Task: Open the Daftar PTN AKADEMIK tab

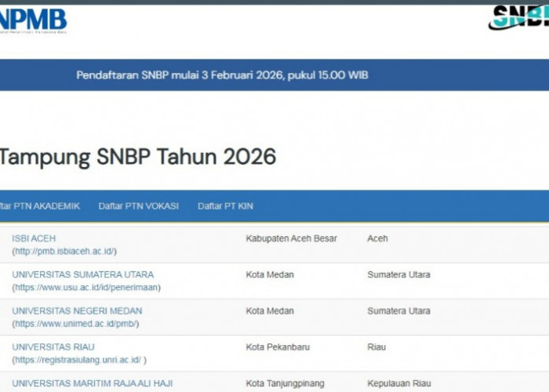Action: (x=39, y=206)
